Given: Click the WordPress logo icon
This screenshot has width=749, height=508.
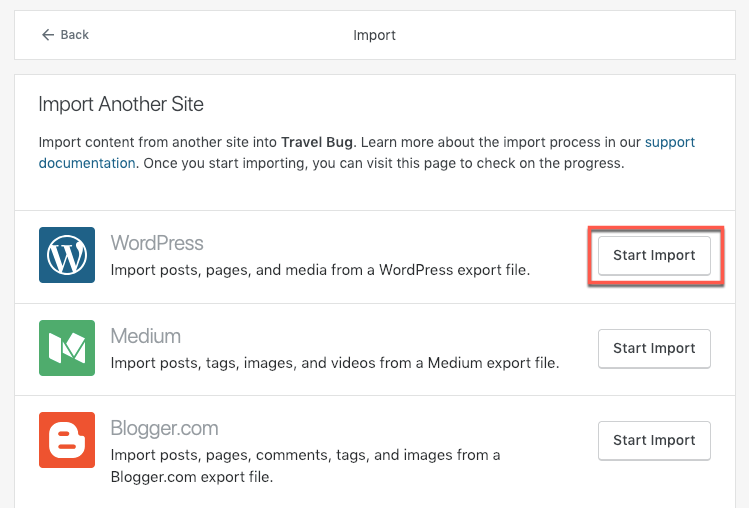Looking at the screenshot, I should point(67,255).
